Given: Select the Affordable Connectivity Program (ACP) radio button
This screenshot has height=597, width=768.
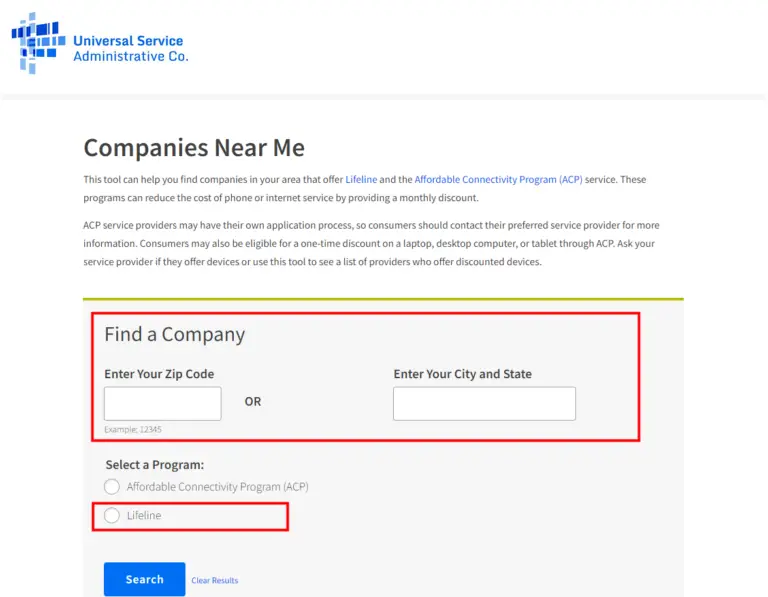Looking at the screenshot, I should tap(112, 487).
